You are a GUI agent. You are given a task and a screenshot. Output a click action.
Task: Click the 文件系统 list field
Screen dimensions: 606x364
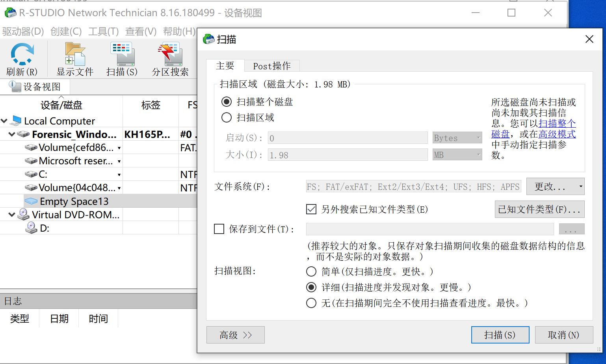pyautogui.click(x=414, y=186)
